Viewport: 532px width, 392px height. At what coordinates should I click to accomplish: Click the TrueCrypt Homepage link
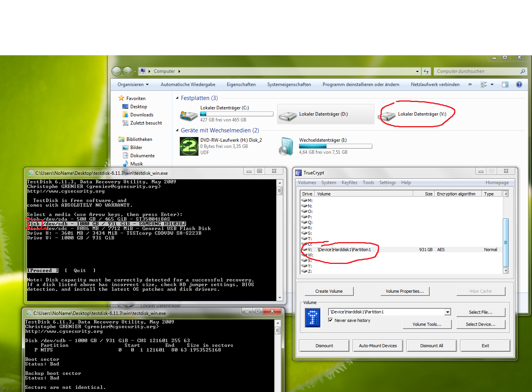click(x=497, y=183)
